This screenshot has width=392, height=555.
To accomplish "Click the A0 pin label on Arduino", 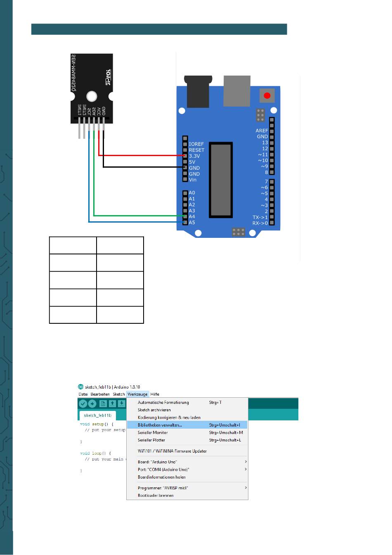I will pyautogui.click(x=192, y=193).
